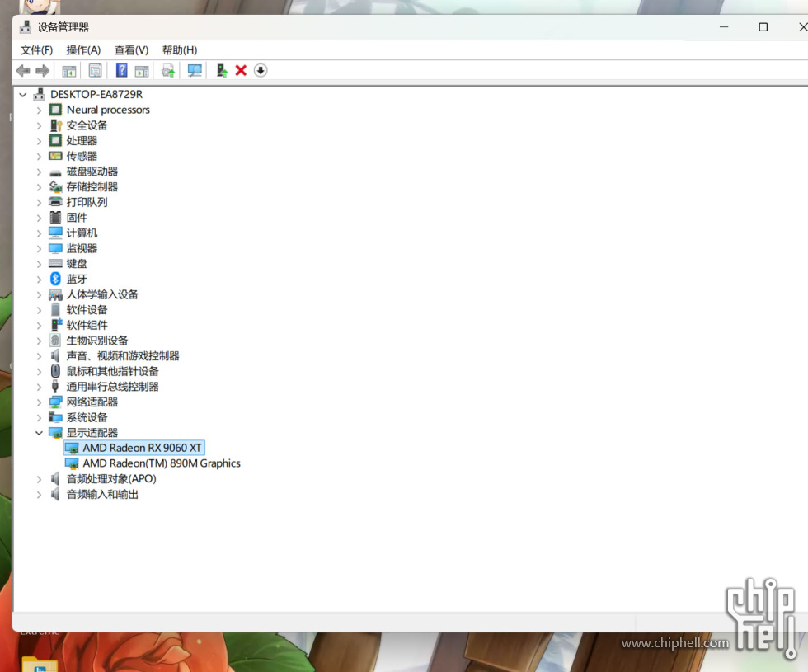
Task: Select the 系统设备 tree row
Action: (87, 417)
